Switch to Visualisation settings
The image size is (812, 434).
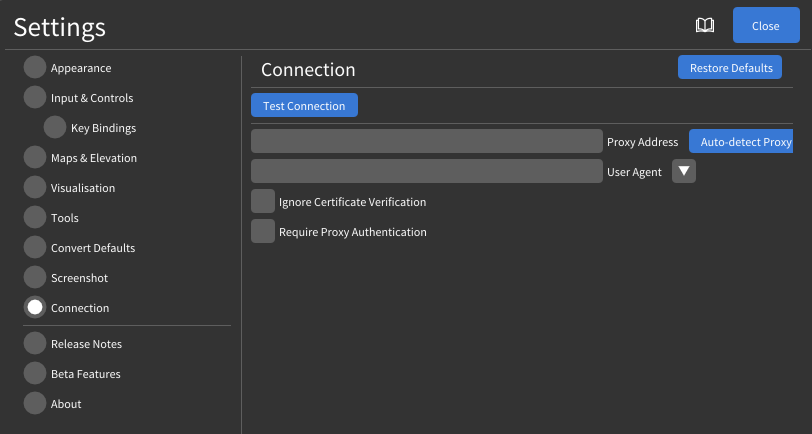pyautogui.click(x=82, y=188)
